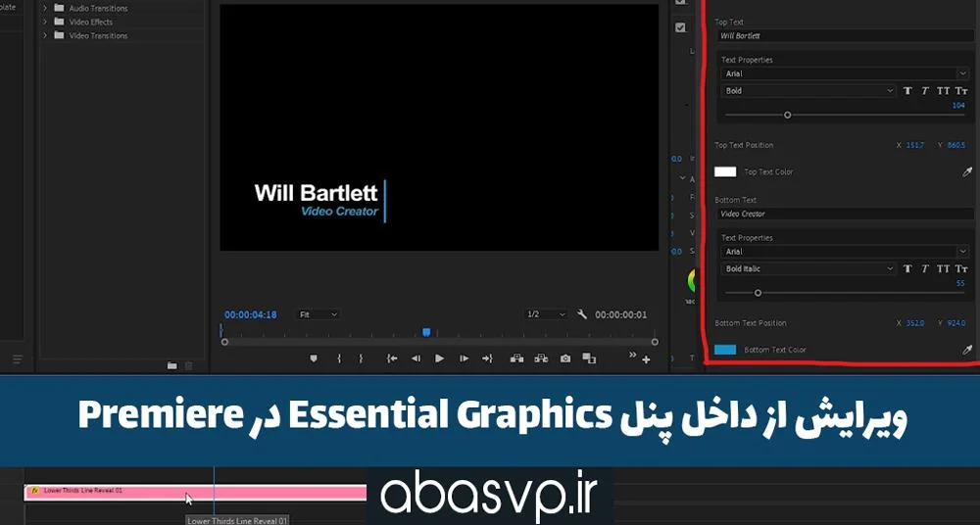Screen dimensions: 980x525
Task: Click Top Text font size value 104
Action: [958, 106]
